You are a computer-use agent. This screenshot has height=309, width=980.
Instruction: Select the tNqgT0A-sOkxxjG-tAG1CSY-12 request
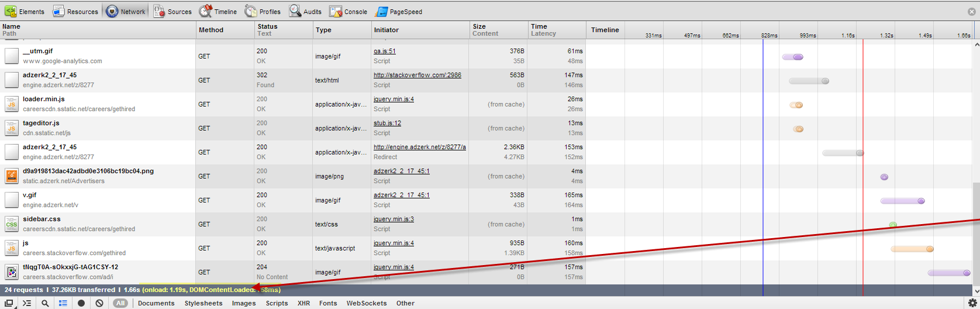(x=70, y=267)
